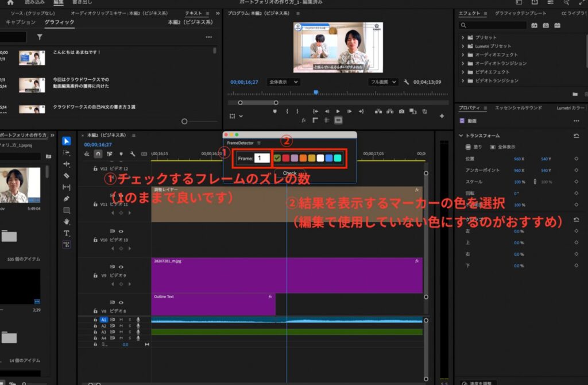Open the フル画質 playback resolution dropdown
The image size is (588, 385).
[383, 82]
